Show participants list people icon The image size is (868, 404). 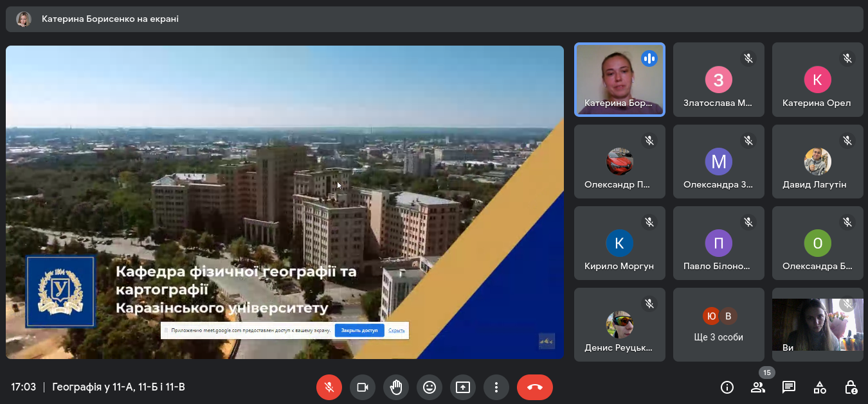(x=758, y=387)
